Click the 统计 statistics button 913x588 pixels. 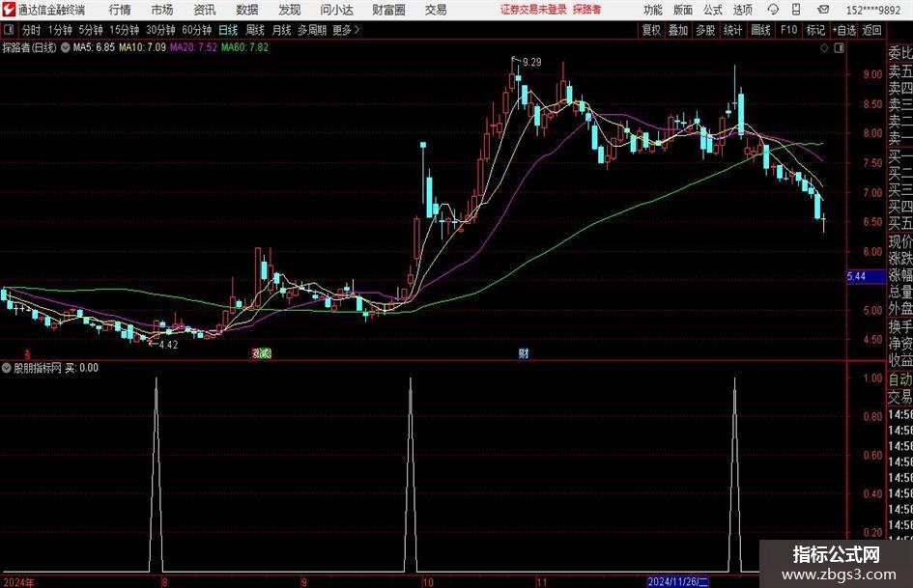point(732,30)
